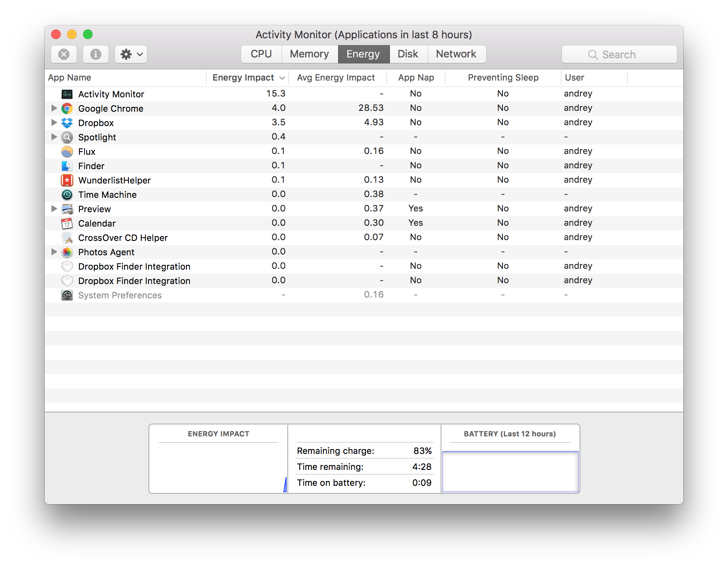Click the Finder app icon
This screenshot has height=568, width=728.
(x=67, y=166)
